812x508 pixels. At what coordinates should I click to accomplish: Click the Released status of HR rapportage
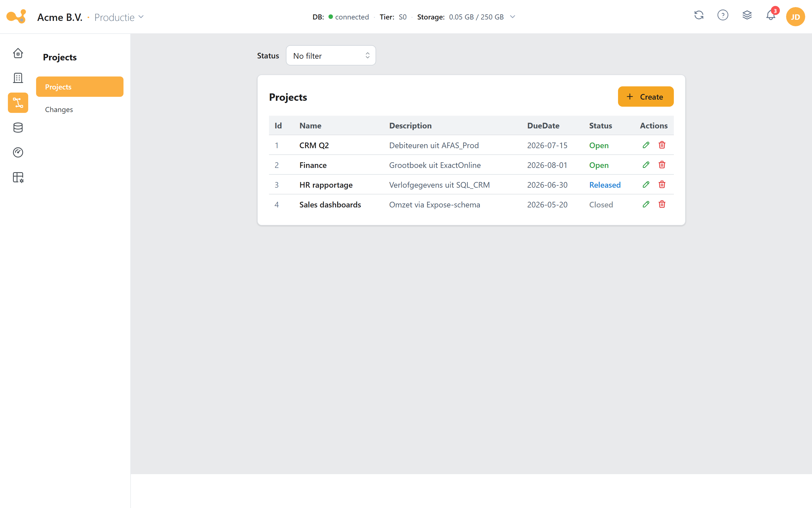605,185
